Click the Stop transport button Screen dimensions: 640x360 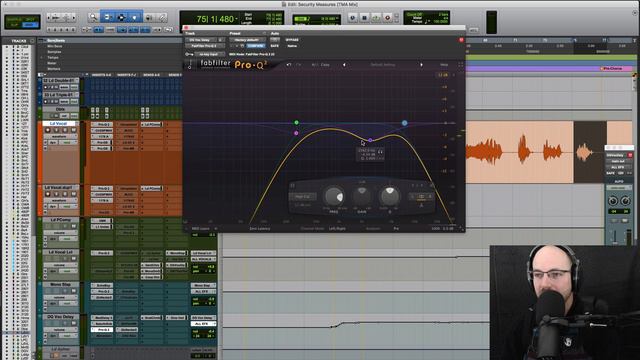pos(364,18)
